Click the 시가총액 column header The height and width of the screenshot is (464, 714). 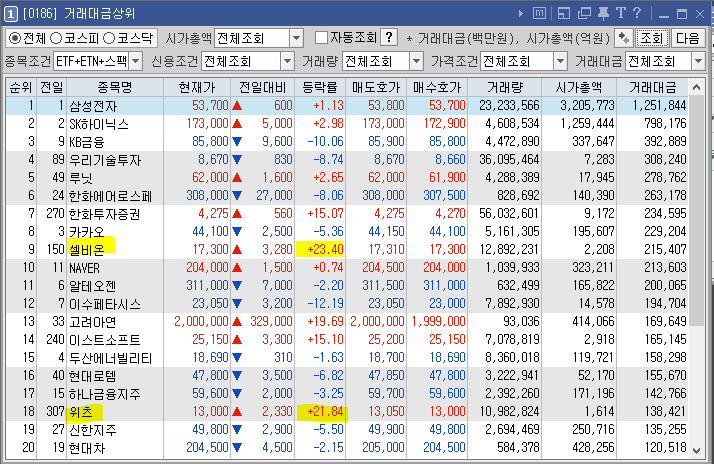tap(579, 87)
